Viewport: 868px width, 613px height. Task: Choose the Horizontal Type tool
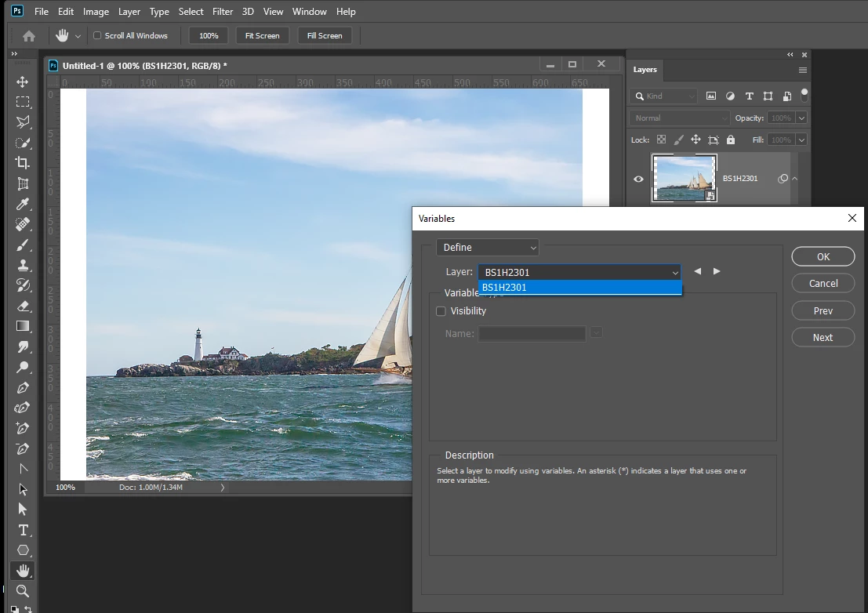[x=23, y=530]
